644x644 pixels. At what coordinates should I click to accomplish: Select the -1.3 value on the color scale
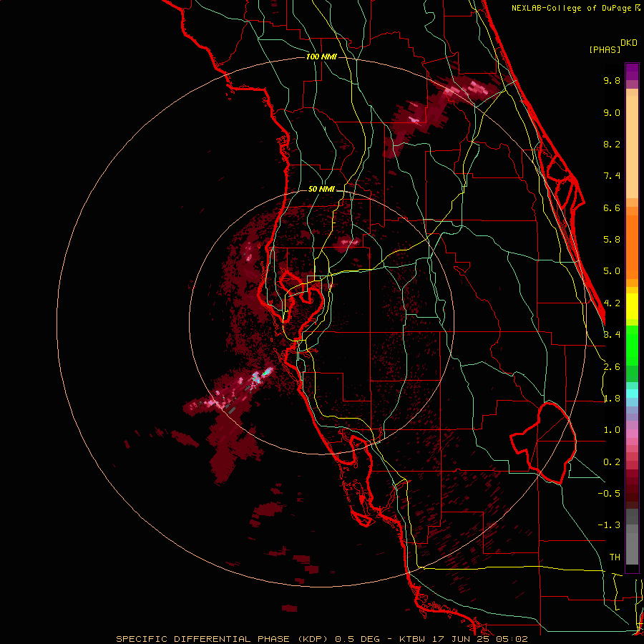pyautogui.click(x=609, y=525)
